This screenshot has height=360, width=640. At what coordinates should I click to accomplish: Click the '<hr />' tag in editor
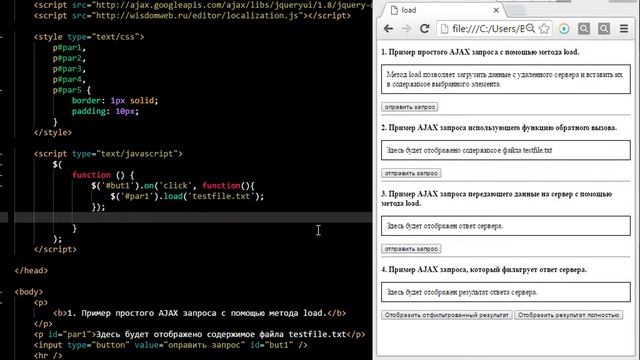click(x=48, y=356)
